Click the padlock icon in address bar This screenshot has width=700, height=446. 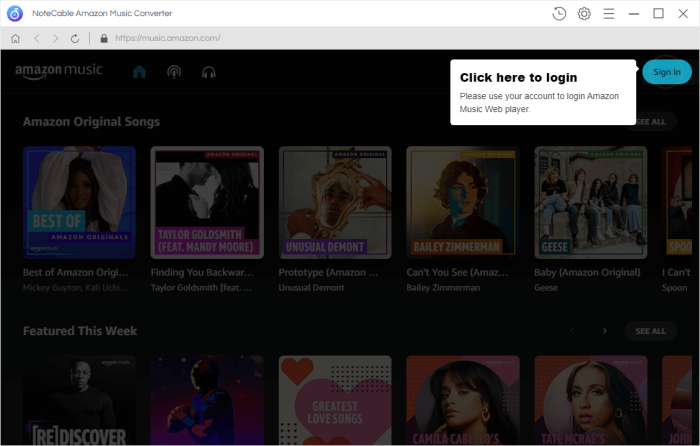pos(104,38)
